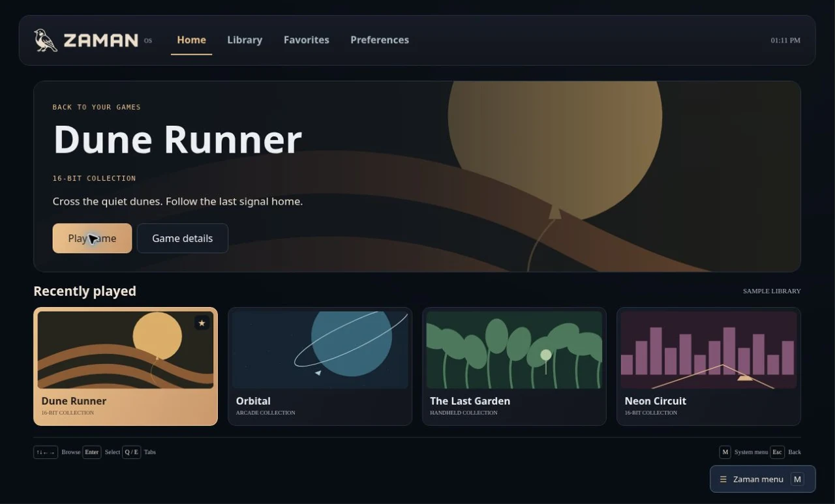Pick the Neon Circuit game card
835x504 pixels.
[708, 366]
